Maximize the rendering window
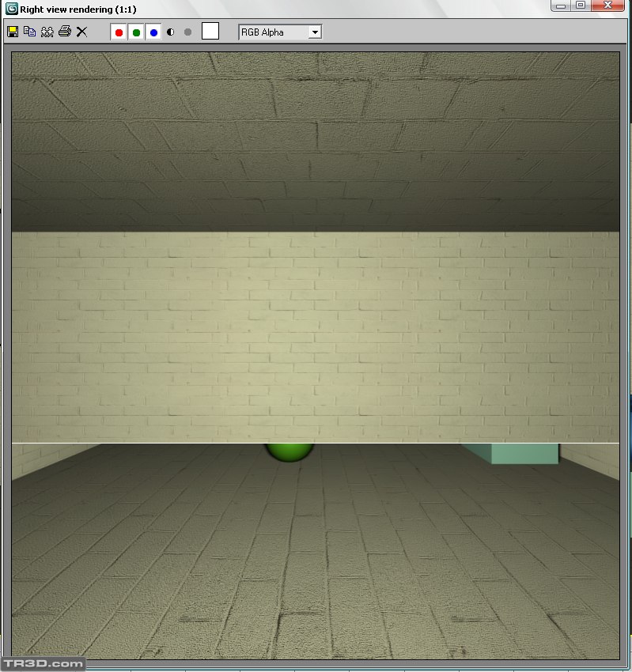The image size is (632, 672). tap(581, 6)
